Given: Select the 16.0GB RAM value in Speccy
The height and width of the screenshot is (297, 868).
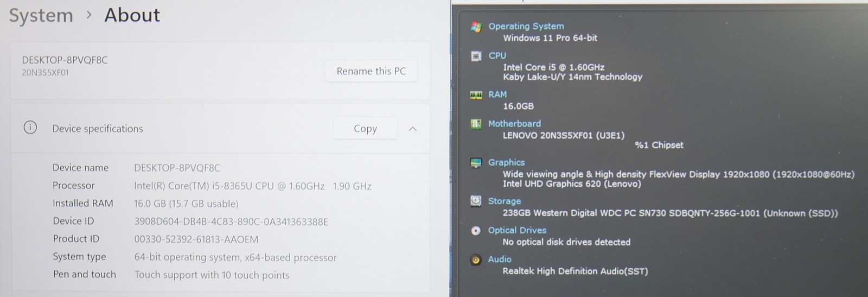Looking at the screenshot, I should click(518, 106).
